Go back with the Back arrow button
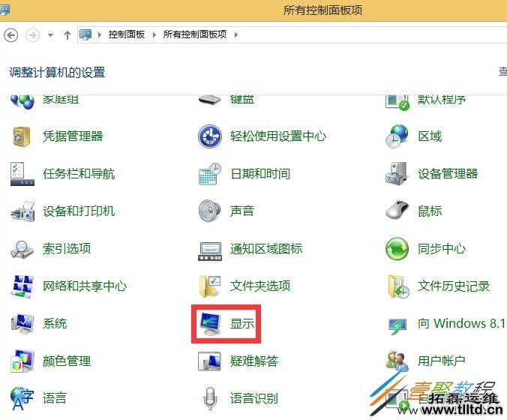 click(11, 34)
